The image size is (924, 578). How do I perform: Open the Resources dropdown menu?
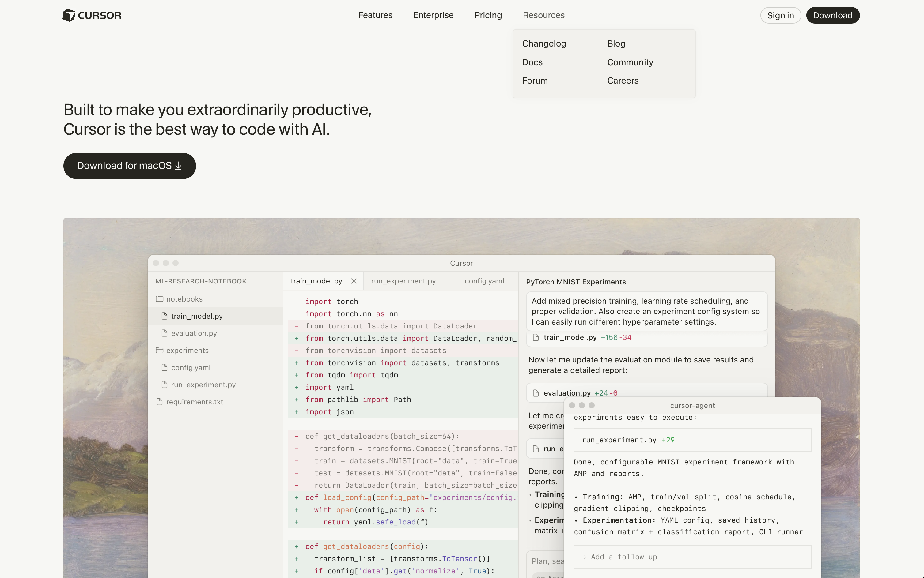(x=543, y=15)
